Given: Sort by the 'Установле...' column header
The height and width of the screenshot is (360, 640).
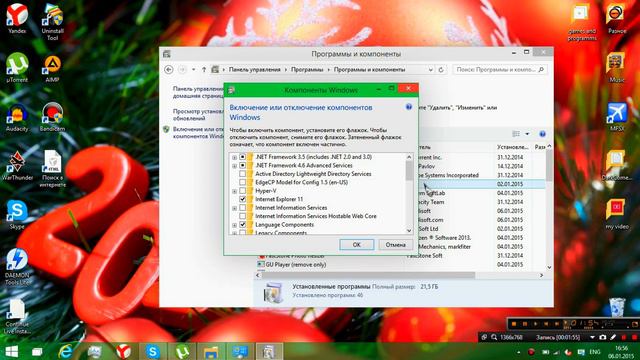Looking at the screenshot, I should [x=513, y=147].
